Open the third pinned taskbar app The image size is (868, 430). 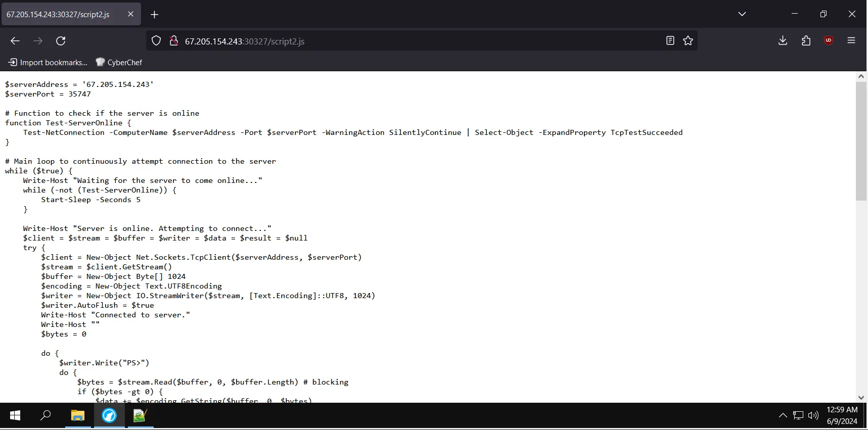[140, 415]
